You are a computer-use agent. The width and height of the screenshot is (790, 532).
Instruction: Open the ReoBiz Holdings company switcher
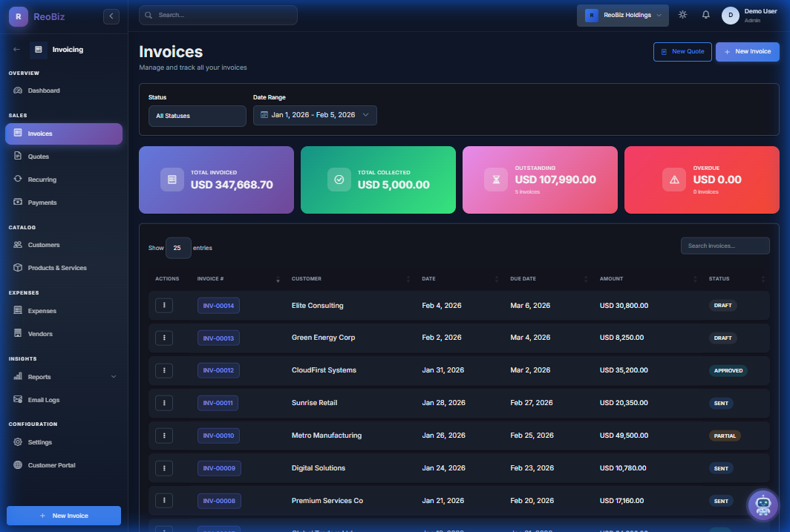622,14
